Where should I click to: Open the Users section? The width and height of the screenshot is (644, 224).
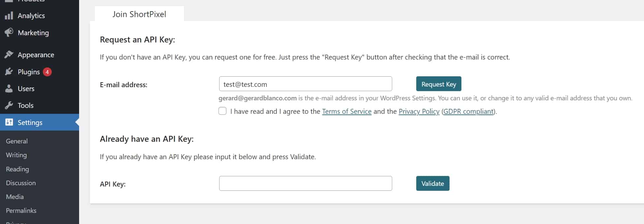(26, 88)
